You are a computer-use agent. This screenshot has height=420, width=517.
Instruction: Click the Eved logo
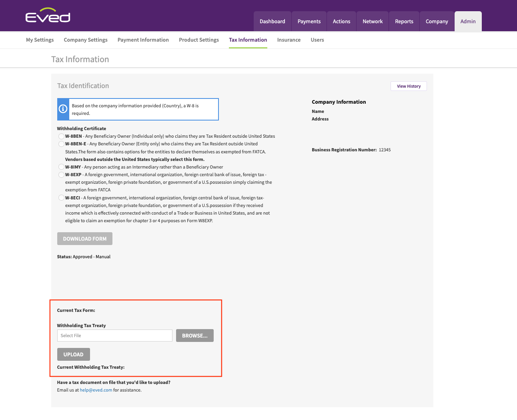click(x=48, y=16)
